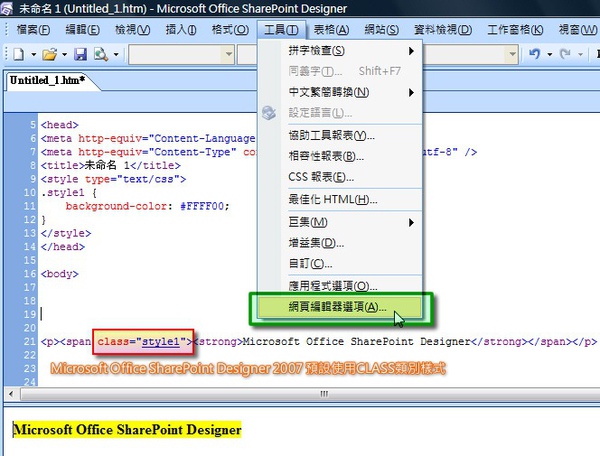Click the class="style1" attribute in code
The image size is (600, 456).
click(142, 341)
